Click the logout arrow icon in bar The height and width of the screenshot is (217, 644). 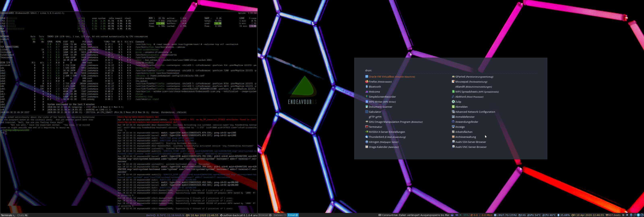click(x=627, y=215)
